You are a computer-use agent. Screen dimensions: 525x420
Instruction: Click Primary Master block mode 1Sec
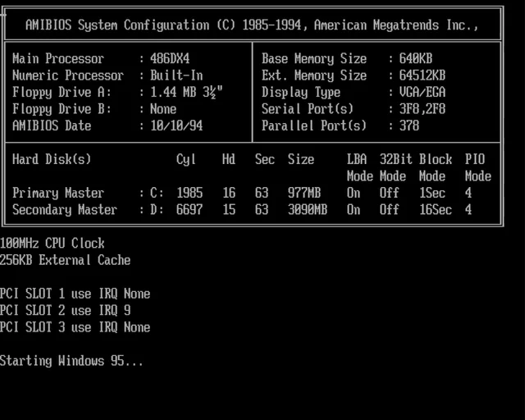(x=432, y=194)
